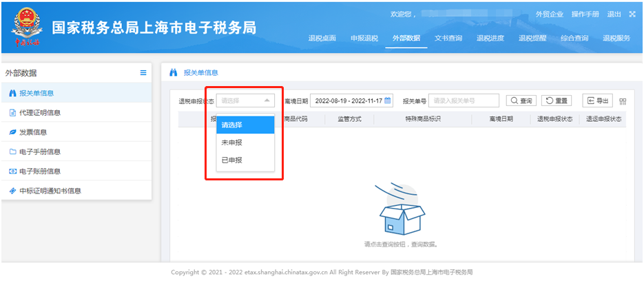Click the 退运申报状态 column header

click(603, 119)
